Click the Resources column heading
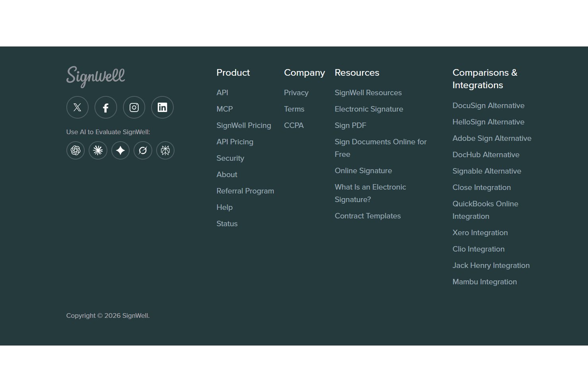The image size is (588, 392). (357, 73)
